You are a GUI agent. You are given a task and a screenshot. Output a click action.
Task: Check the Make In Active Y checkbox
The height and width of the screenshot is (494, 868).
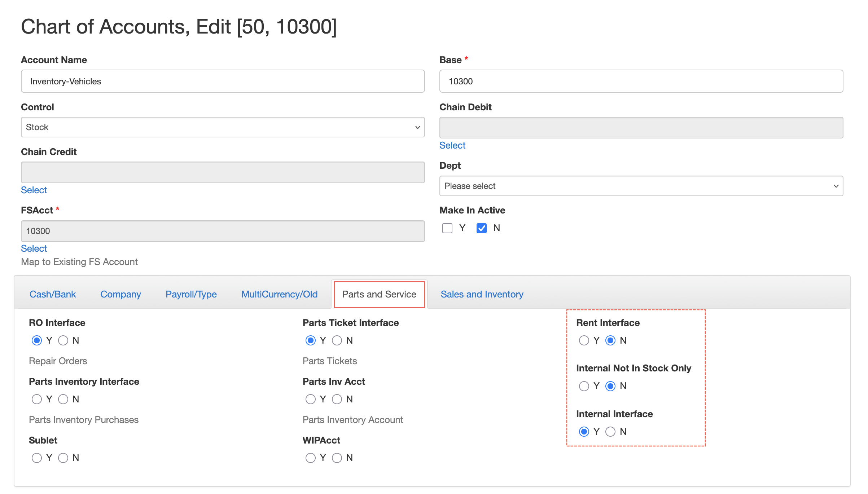(x=447, y=228)
